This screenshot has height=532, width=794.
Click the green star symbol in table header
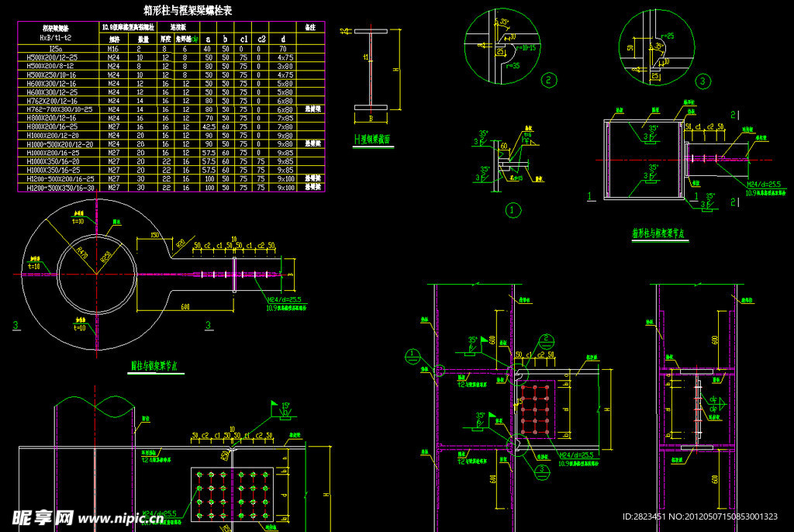tap(195, 38)
